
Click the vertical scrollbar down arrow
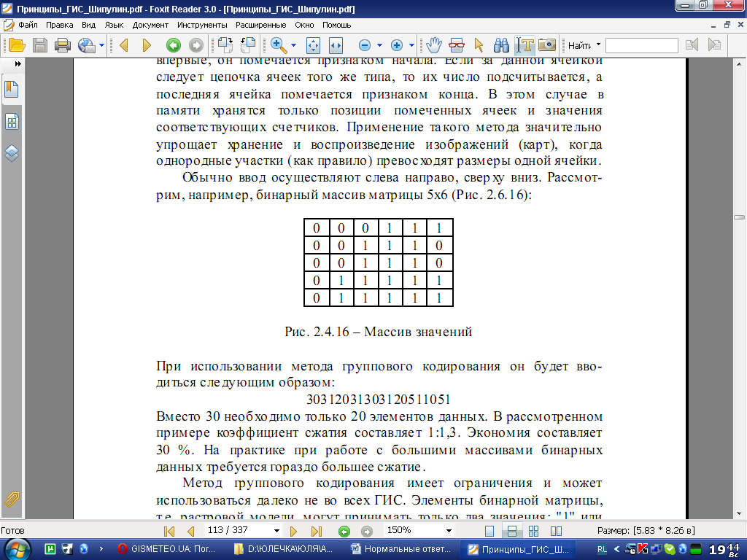pyautogui.click(x=740, y=514)
